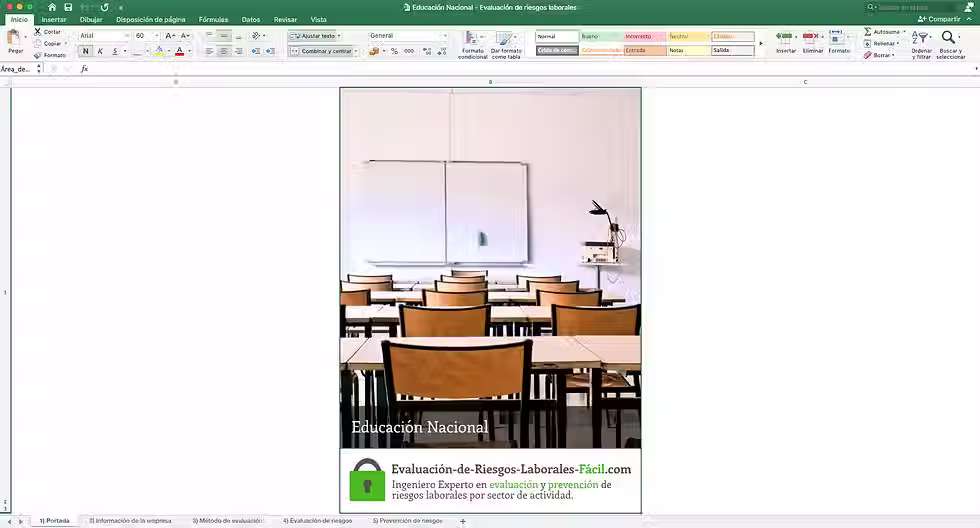Apply the Incorrecto cell style
Viewport: 980px width, 528px height.
[x=645, y=36]
